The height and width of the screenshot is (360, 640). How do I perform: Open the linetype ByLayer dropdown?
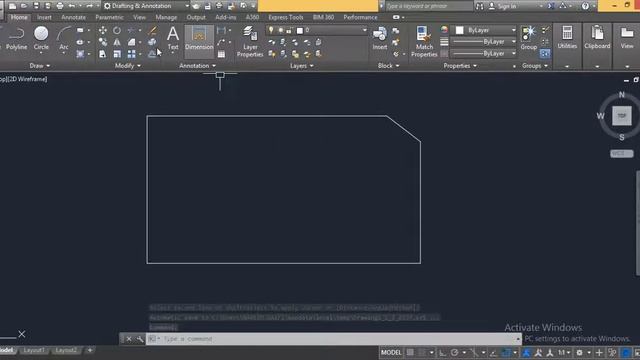pyautogui.click(x=484, y=53)
